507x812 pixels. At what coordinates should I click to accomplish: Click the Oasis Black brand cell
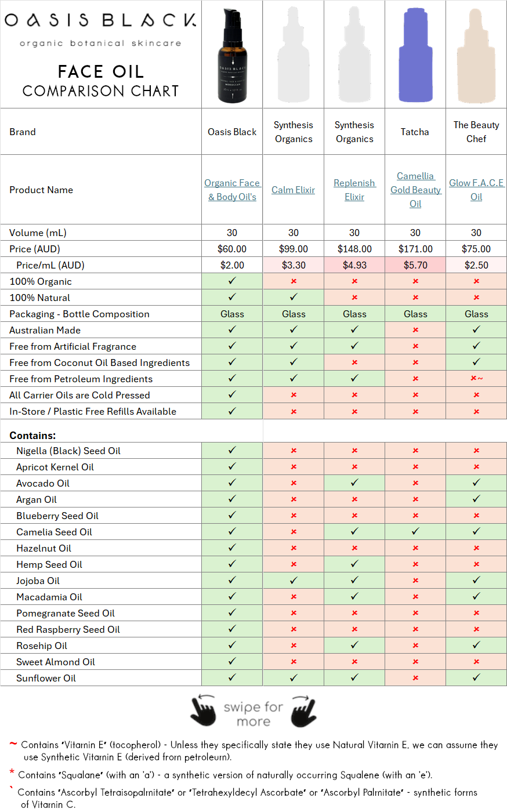coord(232,132)
